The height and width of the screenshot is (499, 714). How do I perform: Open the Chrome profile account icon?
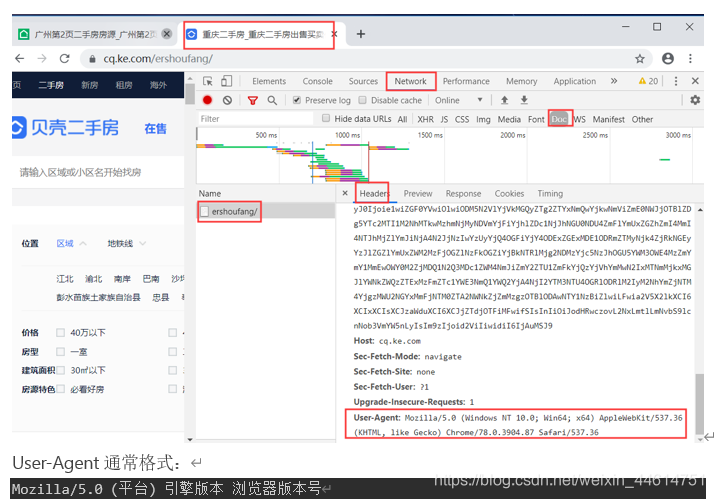pyautogui.click(x=668, y=59)
